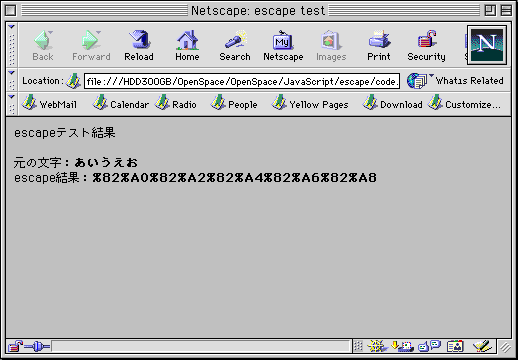Open the What's Related dropdown arrow

(431, 75)
